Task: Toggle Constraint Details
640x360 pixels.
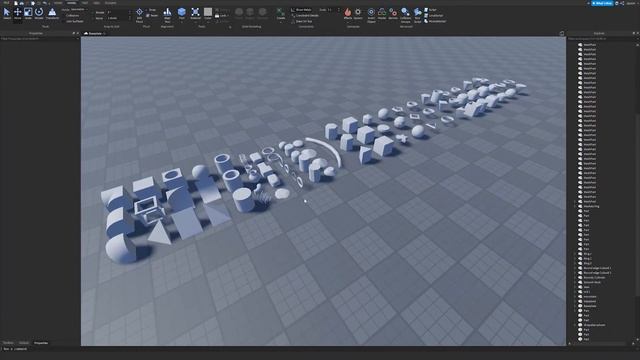Action: pyautogui.click(x=304, y=16)
